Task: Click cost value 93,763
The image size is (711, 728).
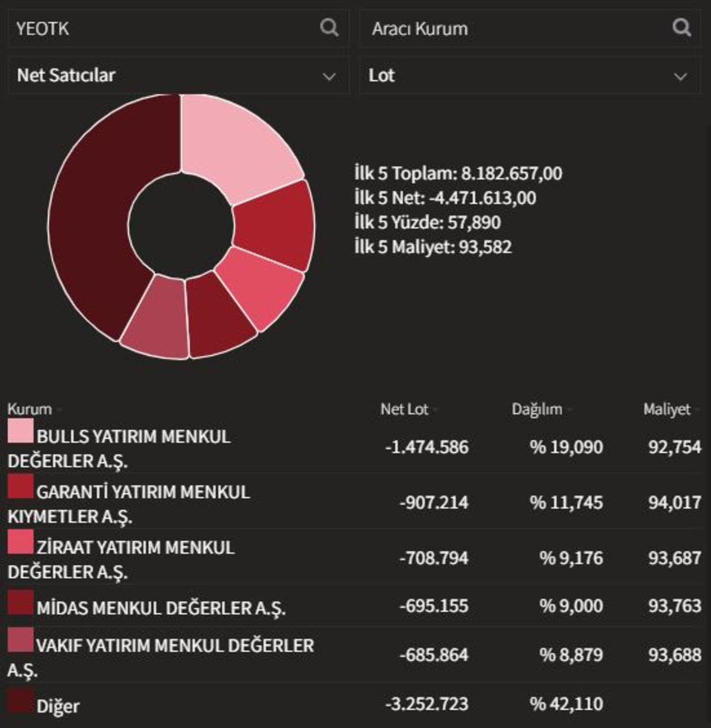Action: click(674, 606)
